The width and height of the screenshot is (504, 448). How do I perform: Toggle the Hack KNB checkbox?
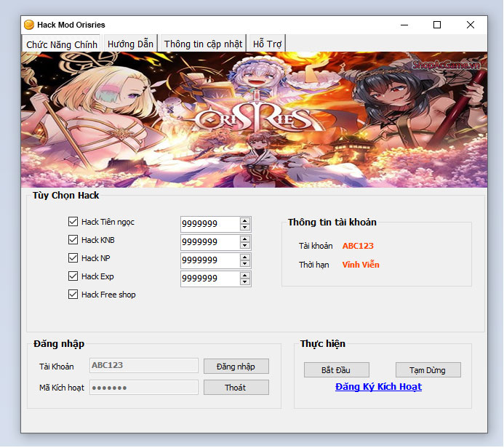[73, 240]
